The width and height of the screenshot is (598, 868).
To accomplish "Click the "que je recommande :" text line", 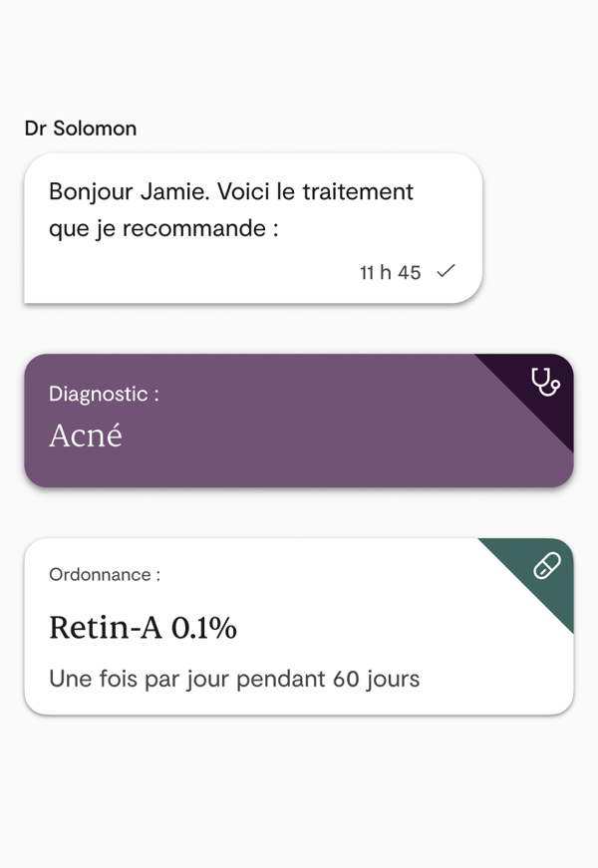I will [163, 228].
